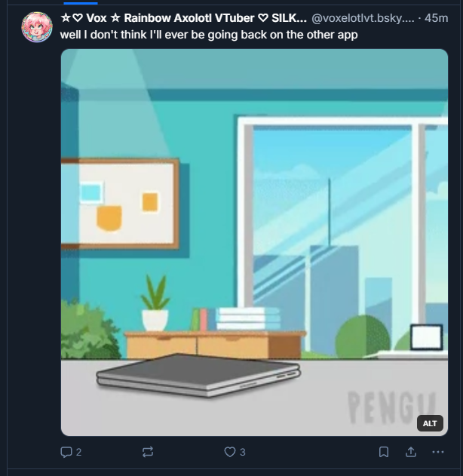Toggle the bookmark icon to save post
Screen dimensions: 463x476
[x=384, y=452]
